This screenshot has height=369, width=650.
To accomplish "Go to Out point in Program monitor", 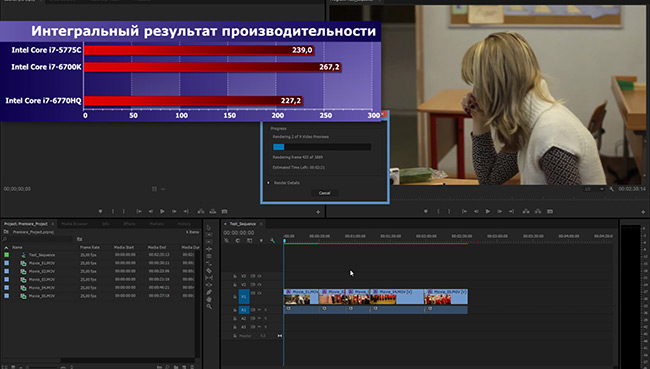I will point(511,211).
